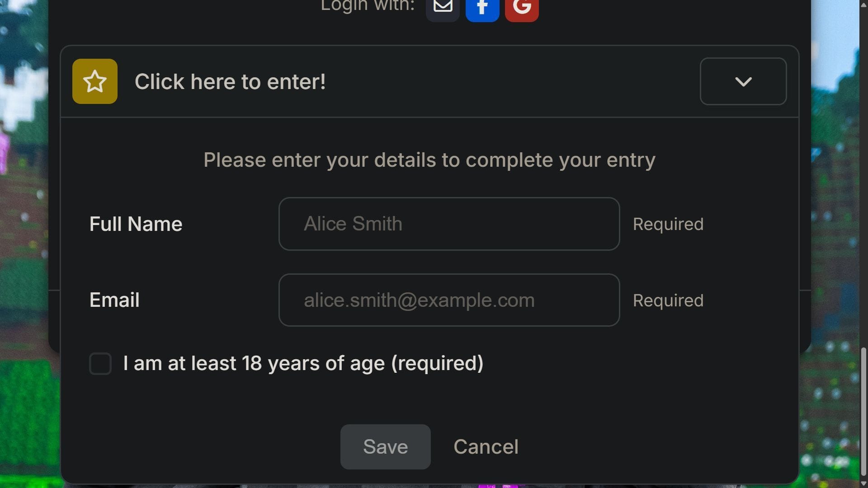Open the 'Click here to enter!' entry
Viewport: 868px width, 488px height.
(230, 81)
